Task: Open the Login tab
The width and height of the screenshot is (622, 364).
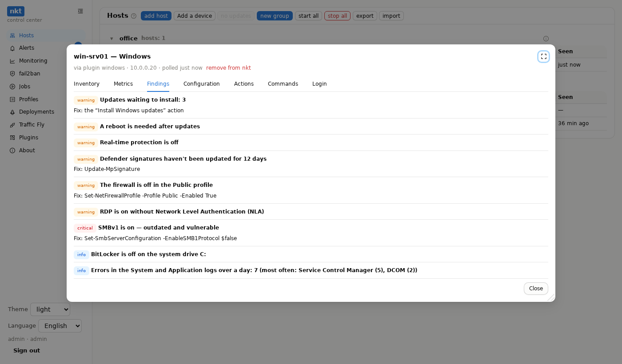Action: tap(319, 84)
